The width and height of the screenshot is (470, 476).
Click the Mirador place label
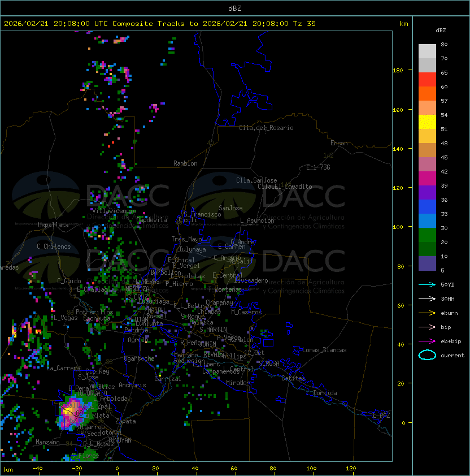[238, 383]
